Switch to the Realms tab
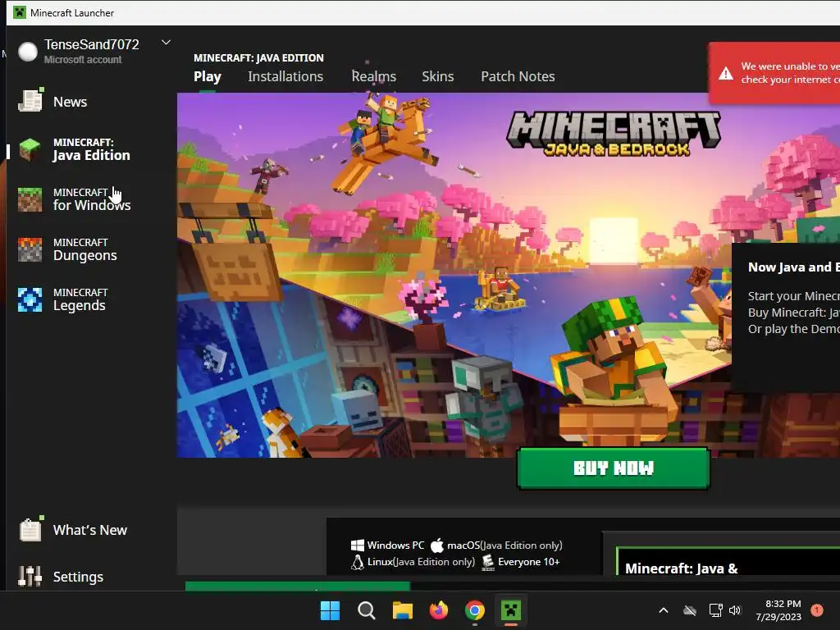The width and height of the screenshot is (840, 630). (x=374, y=76)
